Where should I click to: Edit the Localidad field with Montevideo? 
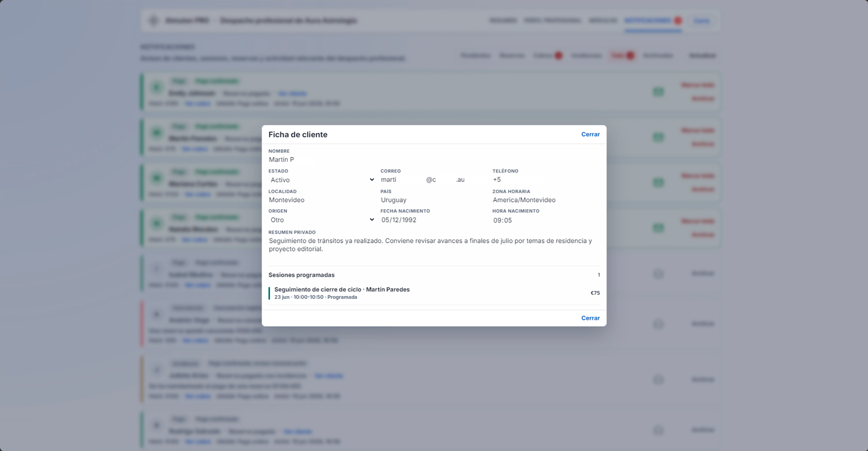322,200
